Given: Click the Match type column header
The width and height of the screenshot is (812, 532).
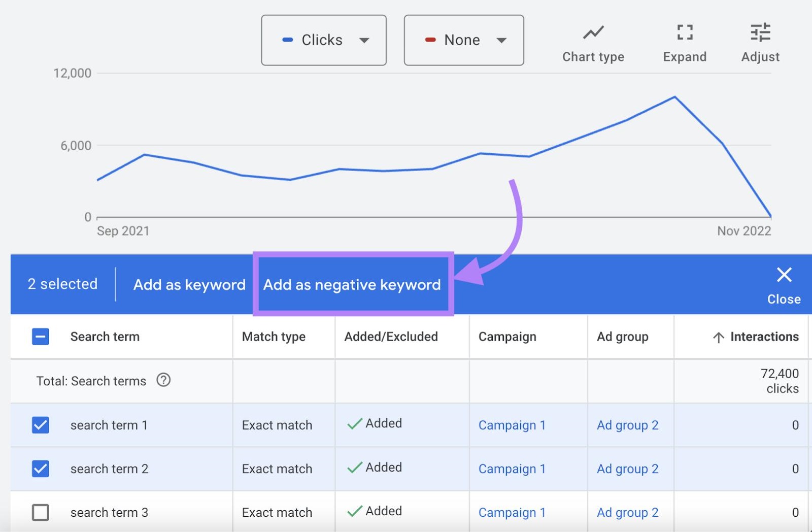Looking at the screenshot, I should coord(274,337).
